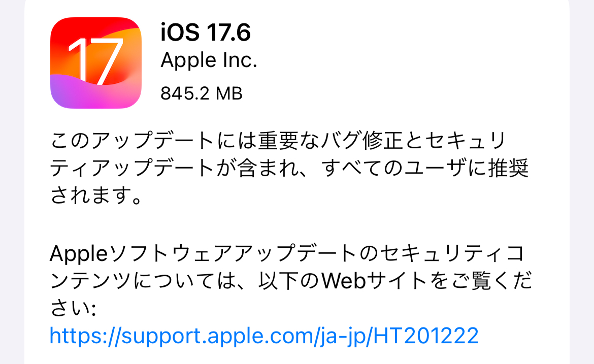
Task: Select the iOS 17.6 title text
Action: click(x=206, y=32)
